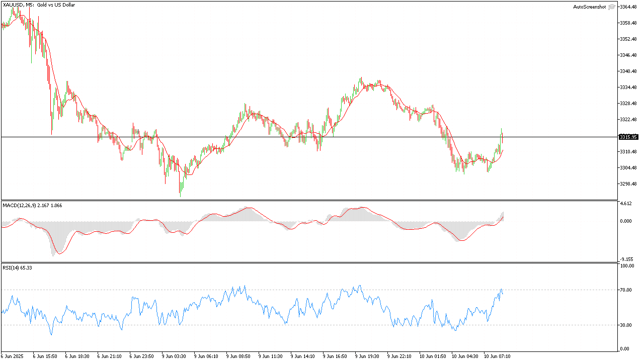Select the AutoScreenshot expert label
644x362 pixels.
coord(590,7)
